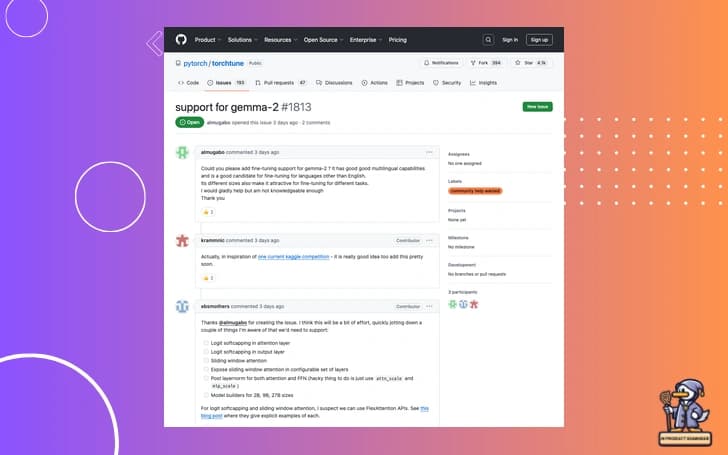Image resolution: width=728 pixels, height=455 pixels.
Task: Switch to the Projects tab
Action: coord(410,83)
